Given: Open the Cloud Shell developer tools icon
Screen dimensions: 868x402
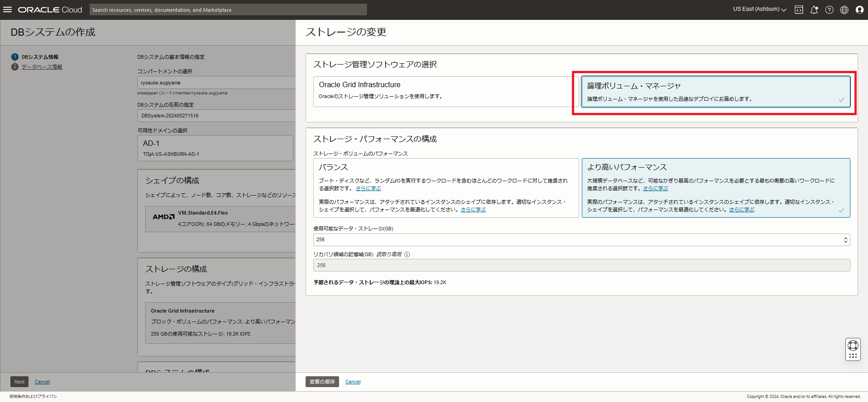Looking at the screenshot, I should 799,10.
